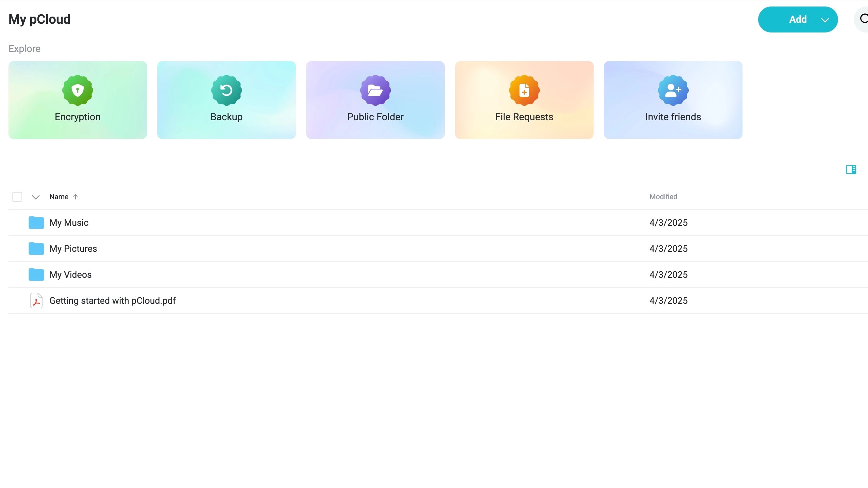868x488 pixels.
Task: Open Getting started with pCloud.pdf
Action: tap(112, 301)
